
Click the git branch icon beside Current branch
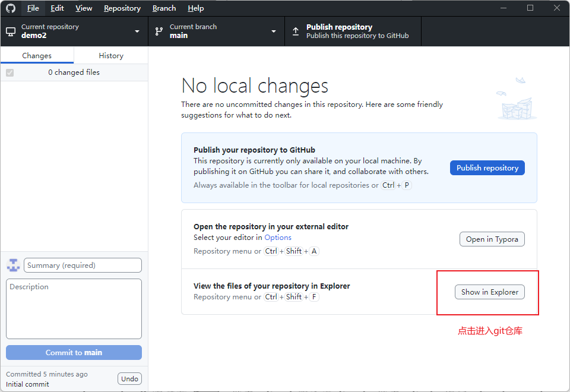coord(159,31)
